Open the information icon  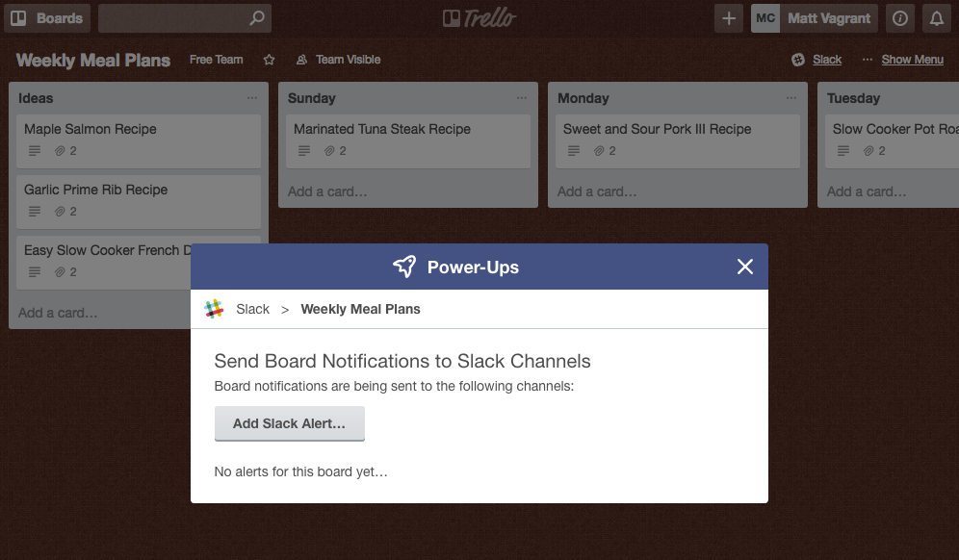click(x=899, y=18)
